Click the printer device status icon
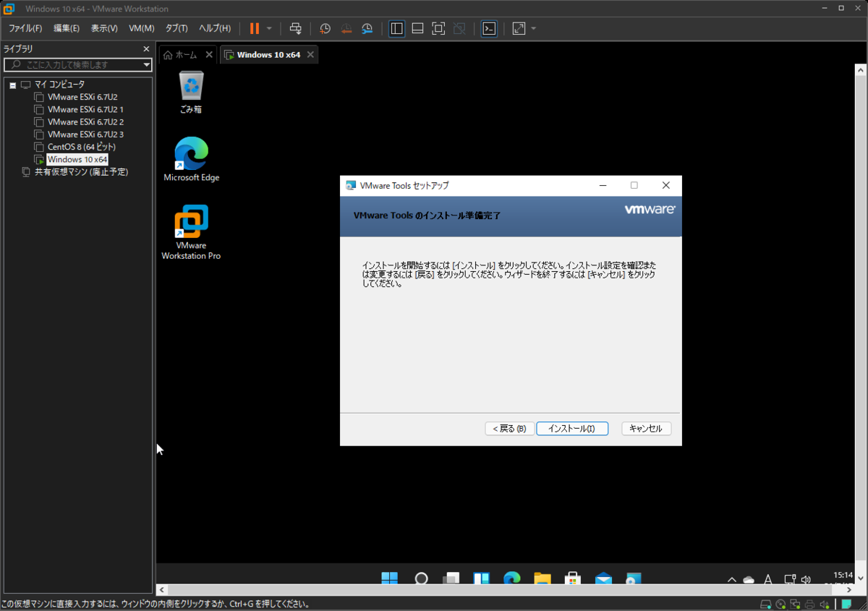 810,604
